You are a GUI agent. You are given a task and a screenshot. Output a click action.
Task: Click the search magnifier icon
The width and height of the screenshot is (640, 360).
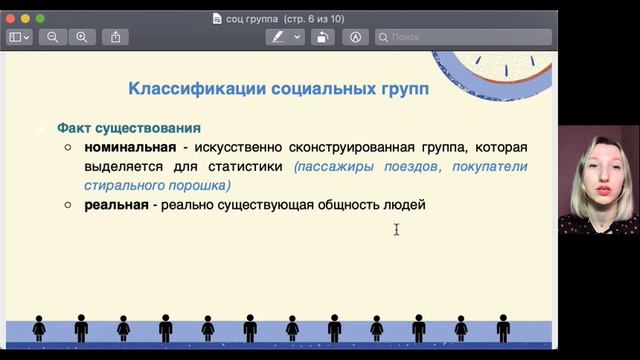tap(383, 38)
